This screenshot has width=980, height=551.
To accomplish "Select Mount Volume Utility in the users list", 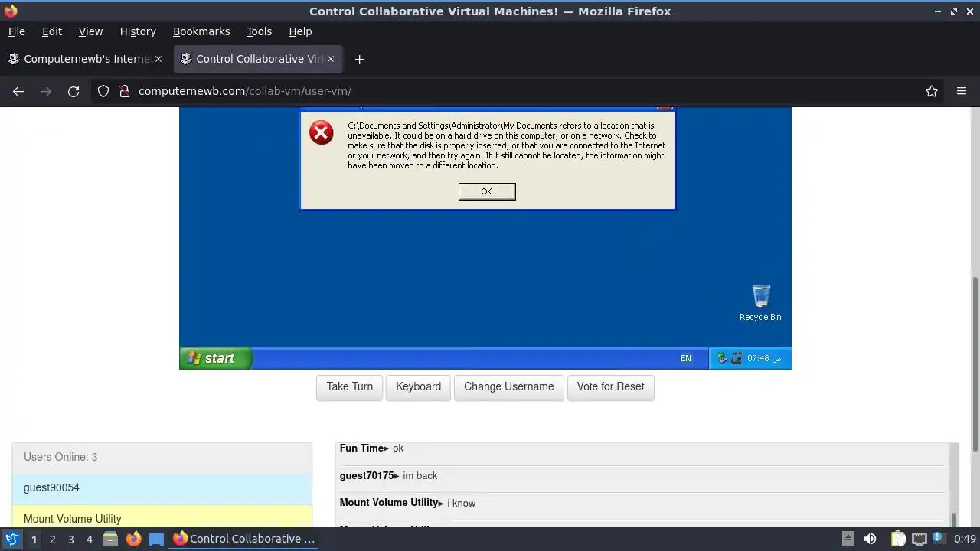I will pyautogui.click(x=162, y=517).
